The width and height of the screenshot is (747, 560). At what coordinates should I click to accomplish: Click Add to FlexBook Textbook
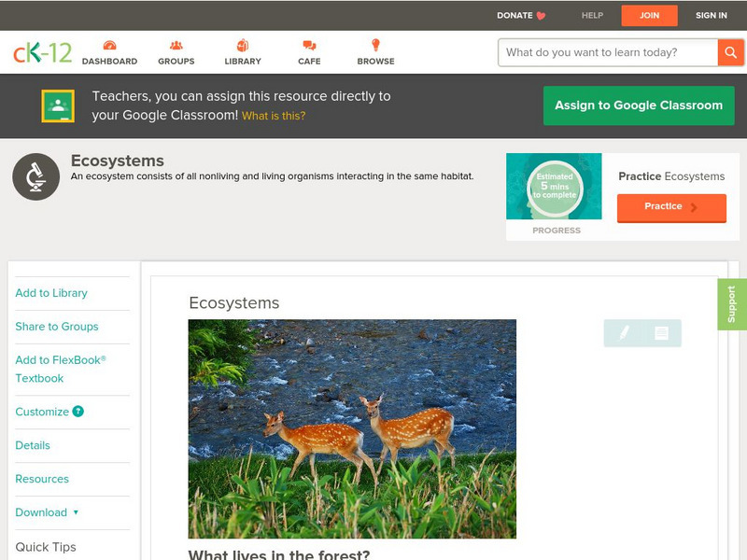(61, 369)
